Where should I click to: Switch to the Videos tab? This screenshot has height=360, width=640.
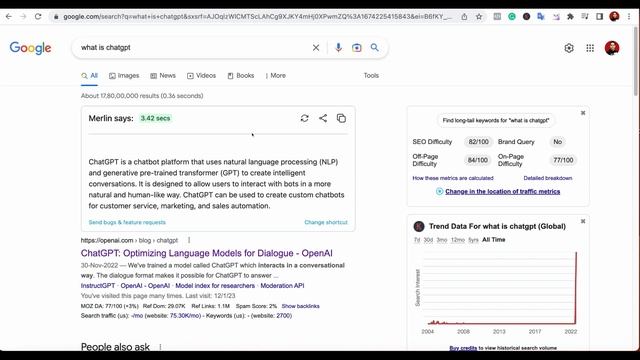click(x=201, y=76)
